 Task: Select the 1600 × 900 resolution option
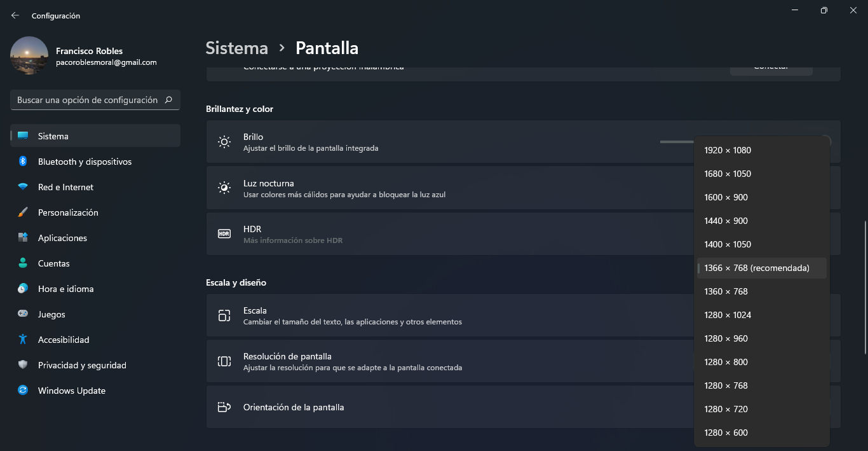[726, 197]
